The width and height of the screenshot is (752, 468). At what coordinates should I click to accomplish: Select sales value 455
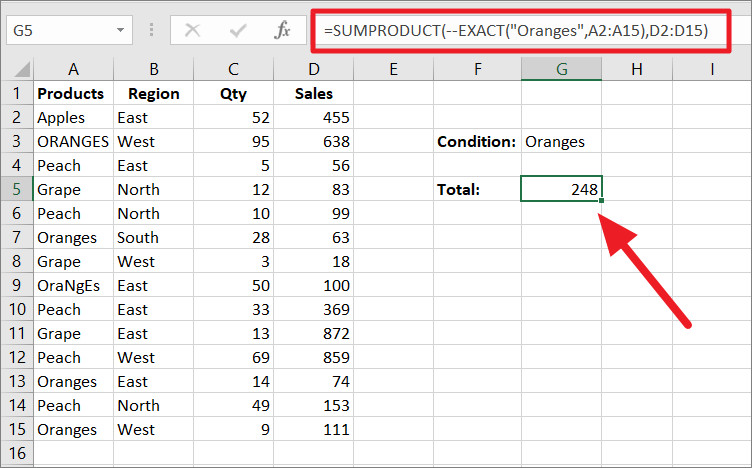point(314,117)
